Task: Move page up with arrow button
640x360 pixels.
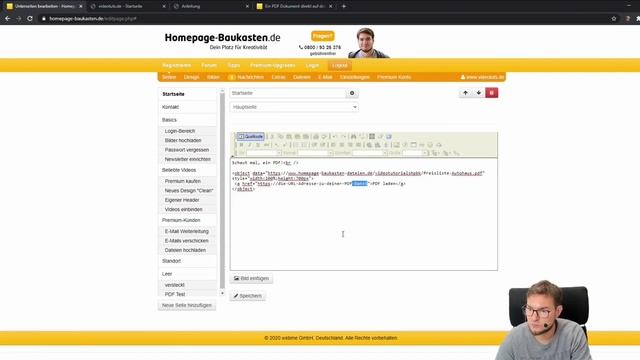Action: (x=465, y=93)
